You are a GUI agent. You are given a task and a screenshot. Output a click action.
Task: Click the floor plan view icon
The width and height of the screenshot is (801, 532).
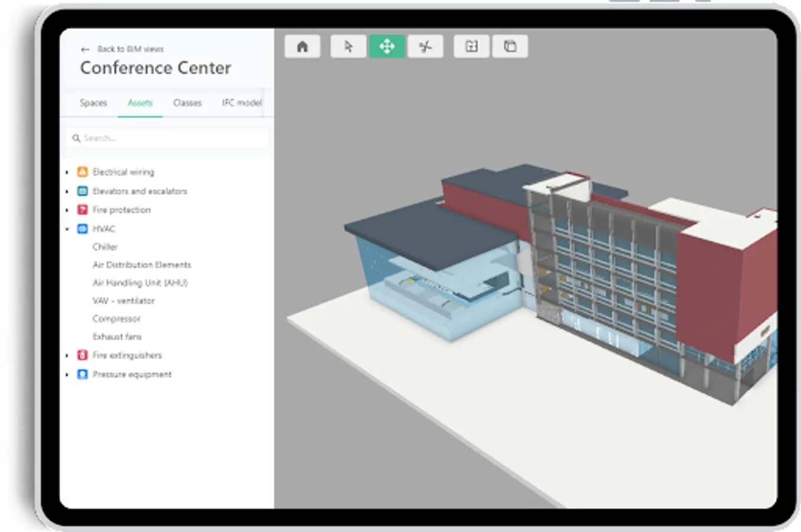(472, 46)
